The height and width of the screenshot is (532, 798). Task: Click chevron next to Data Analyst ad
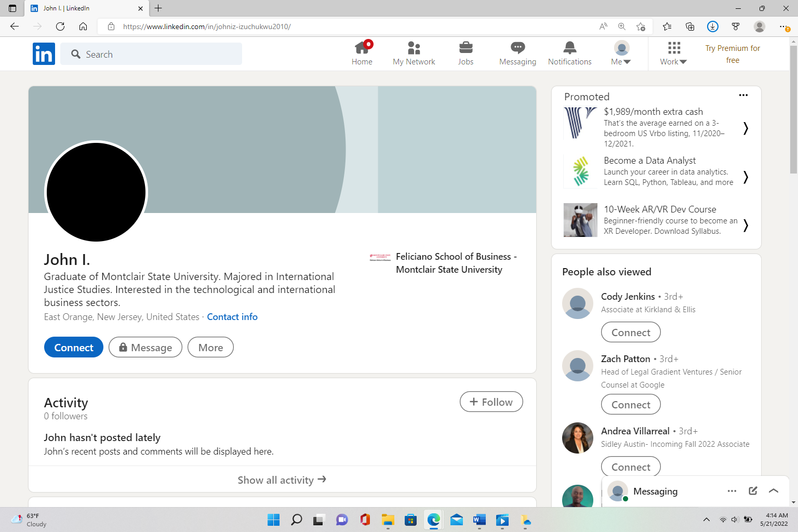[x=746, y=177]
